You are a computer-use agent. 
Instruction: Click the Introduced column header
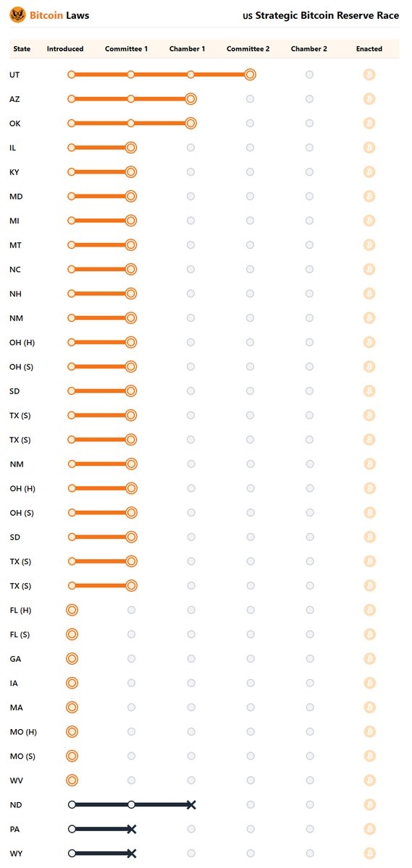[65, 49]
